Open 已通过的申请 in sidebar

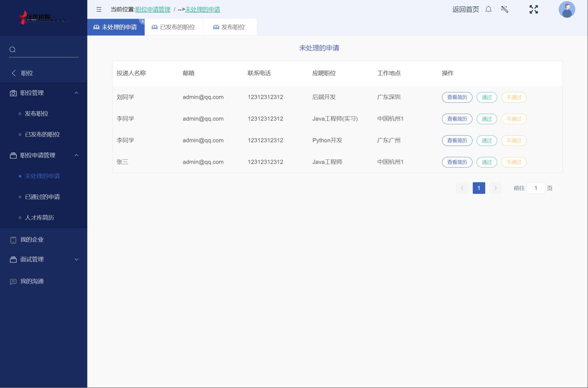click(x=42, y=197)
